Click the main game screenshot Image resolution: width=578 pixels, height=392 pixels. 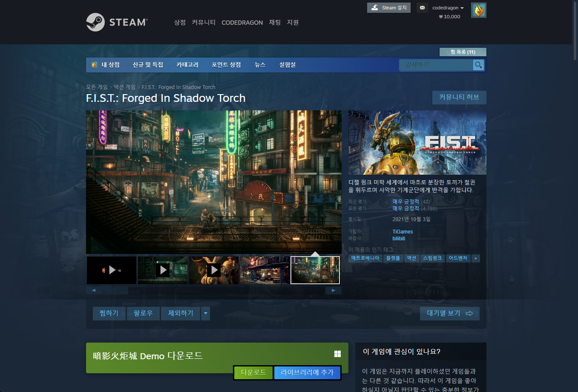point(214,182)
